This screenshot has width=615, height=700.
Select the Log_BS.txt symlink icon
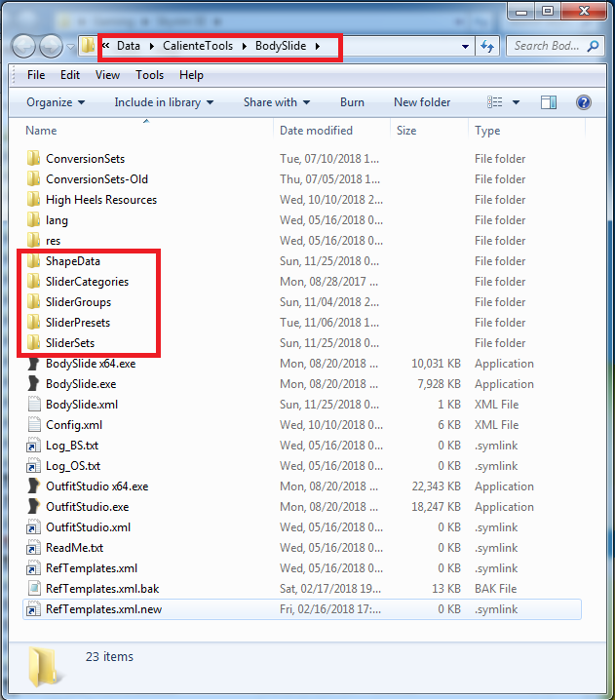click(x=33, y=446)
